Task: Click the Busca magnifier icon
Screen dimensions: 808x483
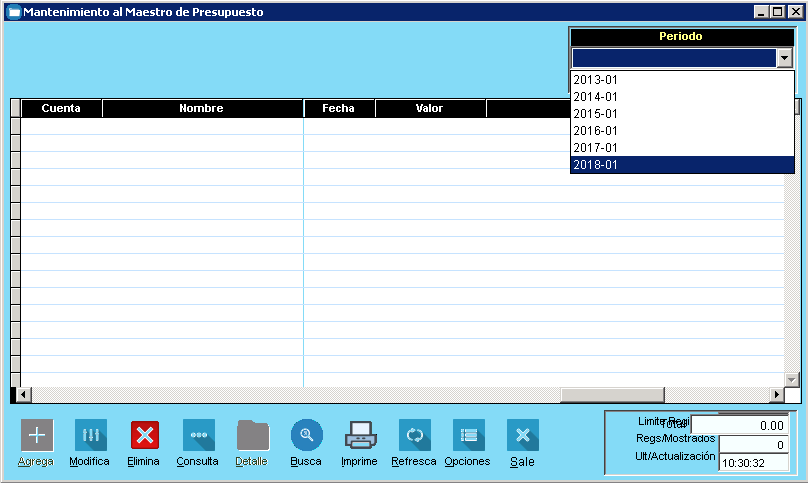Action: click(x=306, y=435)
